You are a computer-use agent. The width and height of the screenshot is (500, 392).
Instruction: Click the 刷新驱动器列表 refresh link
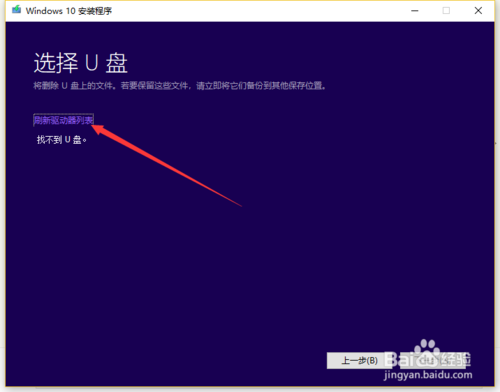pos(63,120)
